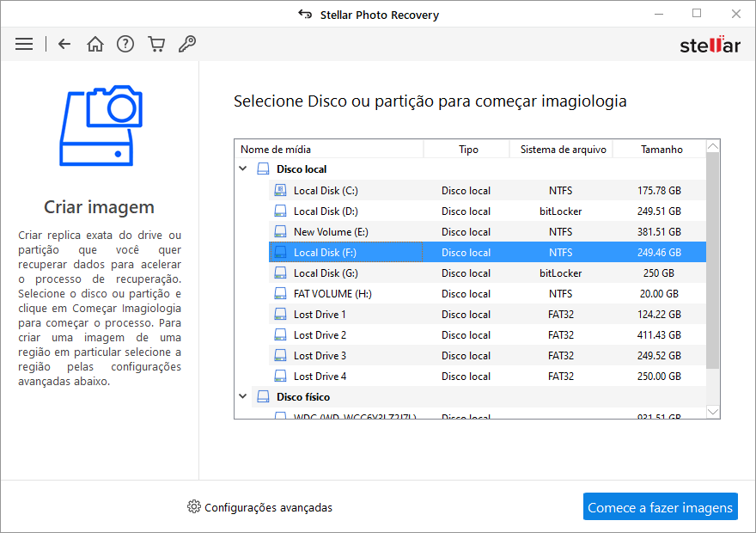Click the Local Disk (G:) drive icon
Image resolution: width=756 pixels, height=533 pixels.
coord(280,273)
